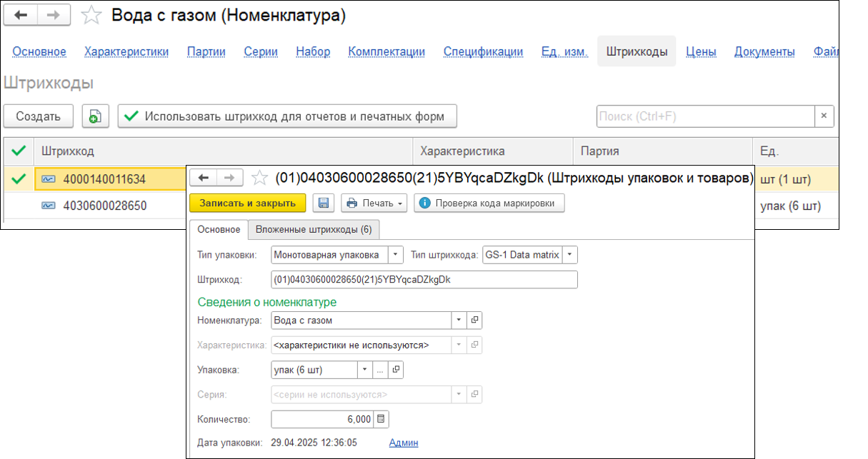Open the Номенклатура card via open-form icon
Image resolution: width=868 pixels, height=459 pixels.
pos(474,320)
